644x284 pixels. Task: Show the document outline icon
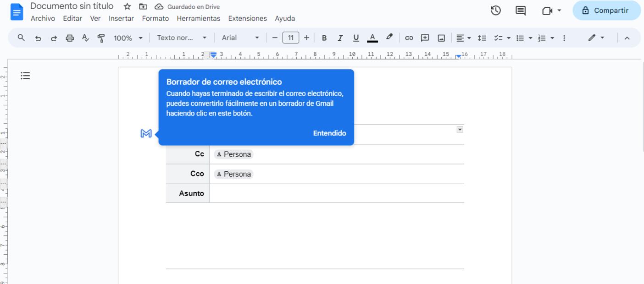pyautogui.click(x=25, y=76)
